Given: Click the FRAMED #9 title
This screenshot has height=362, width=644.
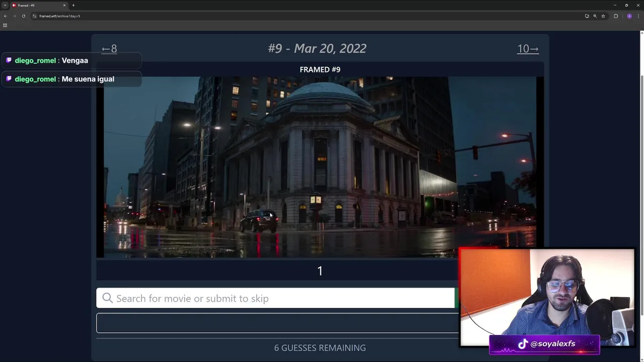Looking at the screenshot, I should pyautogui.click(x=320, y=69).
